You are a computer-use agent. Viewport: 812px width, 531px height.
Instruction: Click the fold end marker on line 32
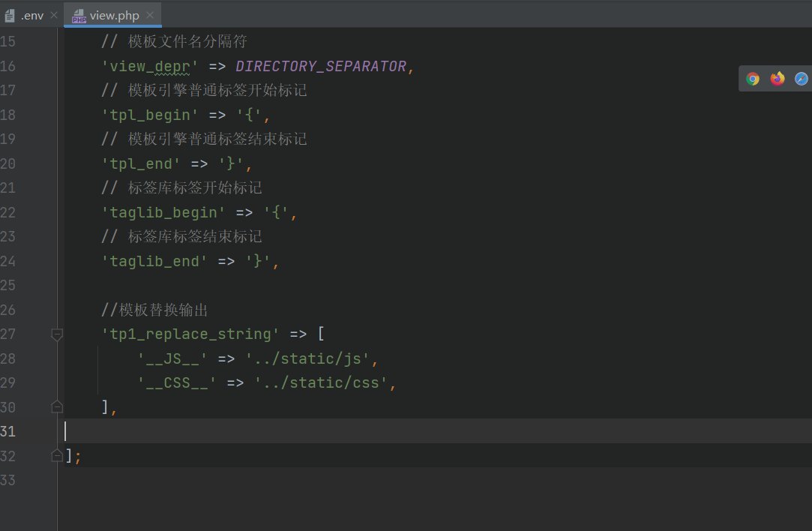coord(57,455)
